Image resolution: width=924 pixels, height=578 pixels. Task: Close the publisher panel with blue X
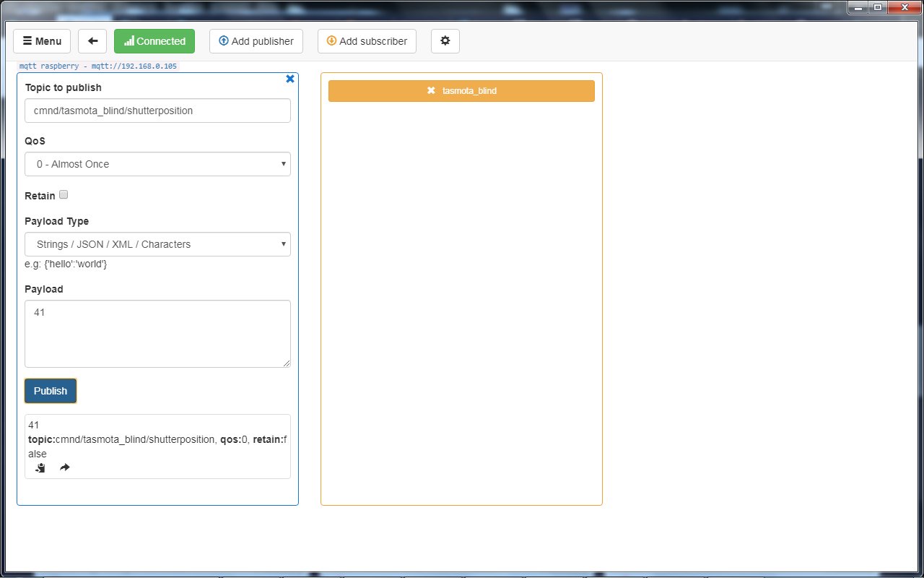point(290,79)
